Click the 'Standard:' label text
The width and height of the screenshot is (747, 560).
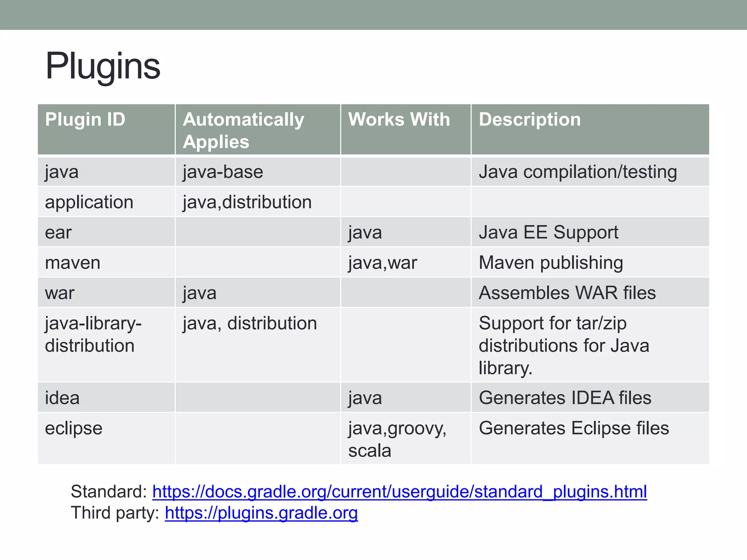click(x=109, y=492)
